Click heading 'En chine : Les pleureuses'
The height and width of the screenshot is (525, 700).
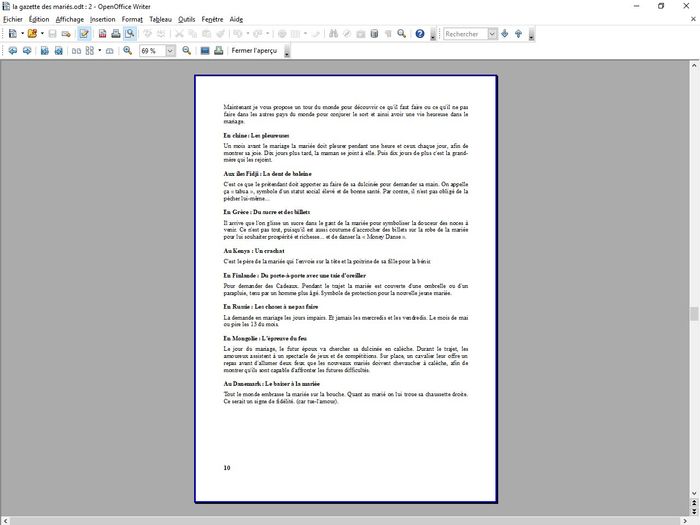(x=256, y=135)
